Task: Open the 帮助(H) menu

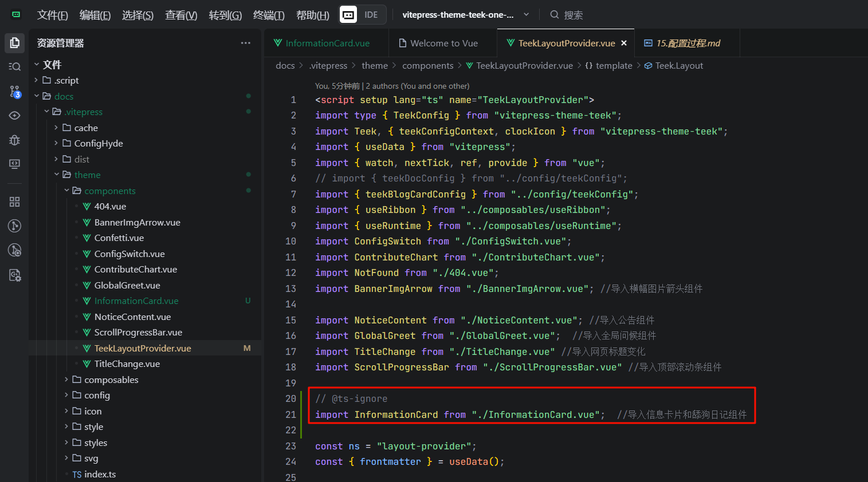Action: pos(313,15)
